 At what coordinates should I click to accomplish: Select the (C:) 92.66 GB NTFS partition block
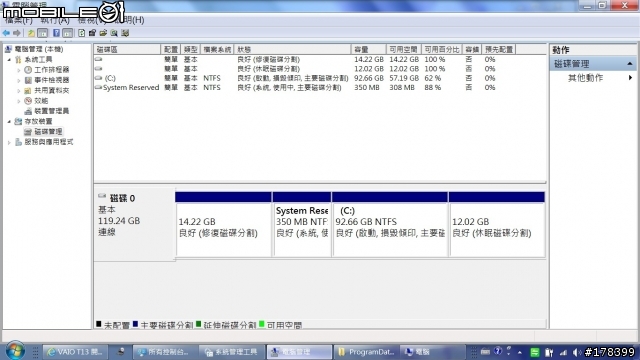click(x=390, y=224)
